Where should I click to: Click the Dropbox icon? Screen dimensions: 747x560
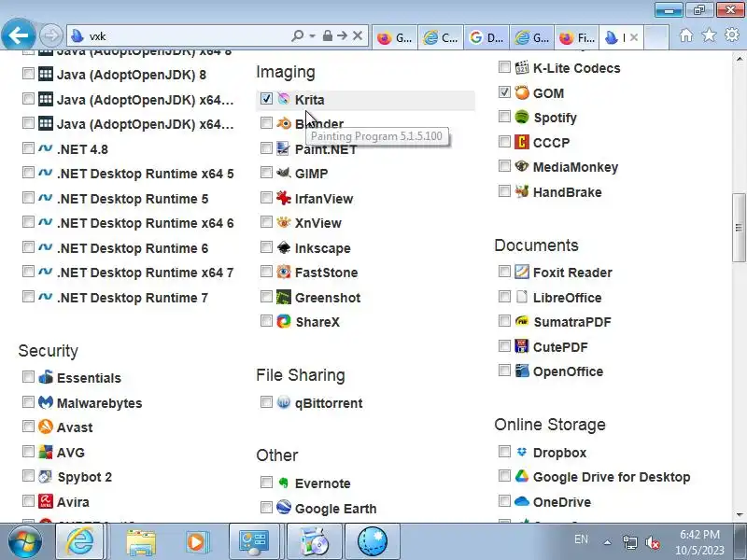(522, 452)
